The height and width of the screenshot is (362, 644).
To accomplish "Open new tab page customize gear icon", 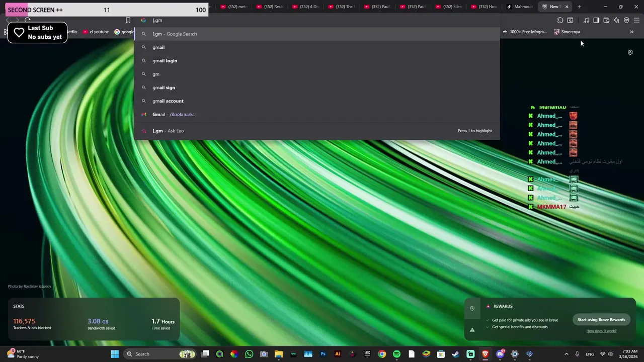I will [630, 52].
